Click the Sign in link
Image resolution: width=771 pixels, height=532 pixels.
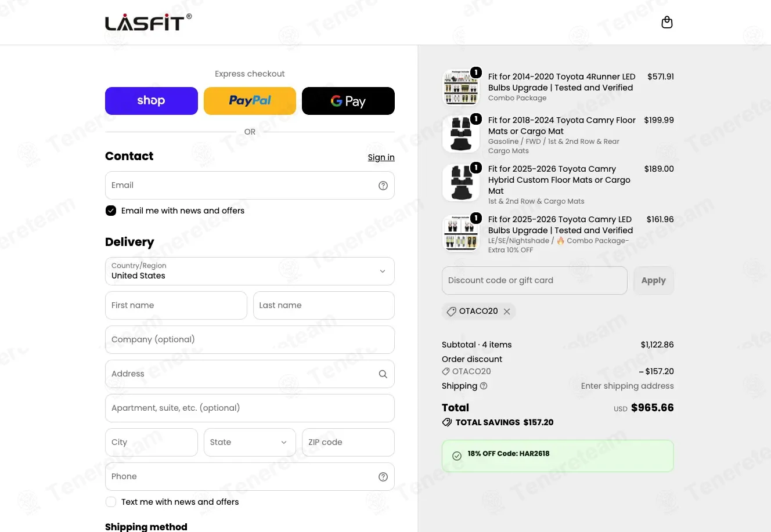(381, 157)
